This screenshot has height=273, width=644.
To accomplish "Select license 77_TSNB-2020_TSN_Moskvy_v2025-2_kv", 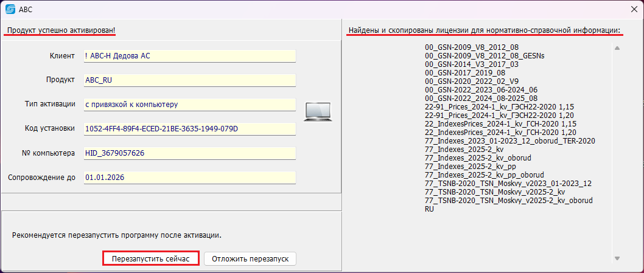I will click(495, 192).
